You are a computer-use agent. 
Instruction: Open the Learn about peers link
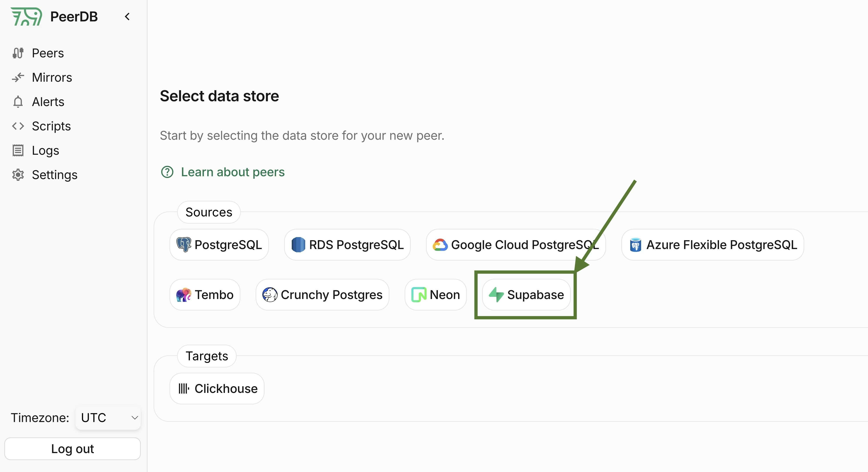[233, 172]
